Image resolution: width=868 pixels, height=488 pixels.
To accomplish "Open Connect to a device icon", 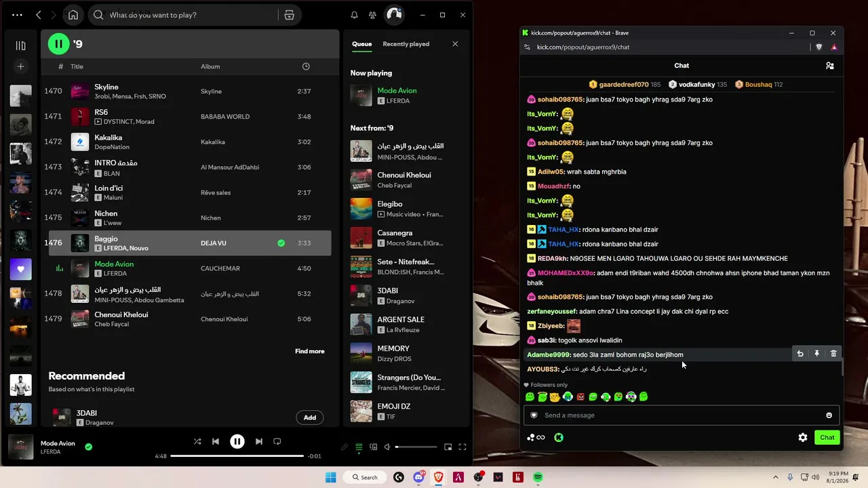I will [373, 447].
